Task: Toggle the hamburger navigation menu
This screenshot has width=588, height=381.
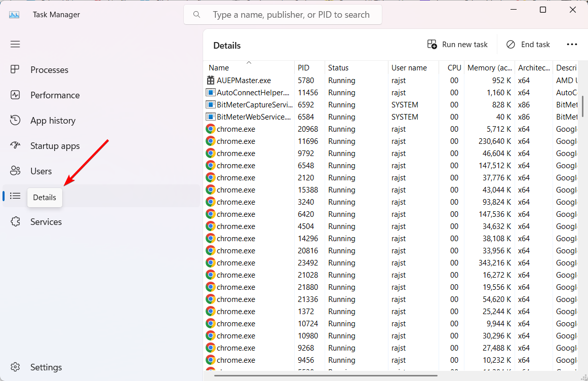Action: (x=15, y=44)
